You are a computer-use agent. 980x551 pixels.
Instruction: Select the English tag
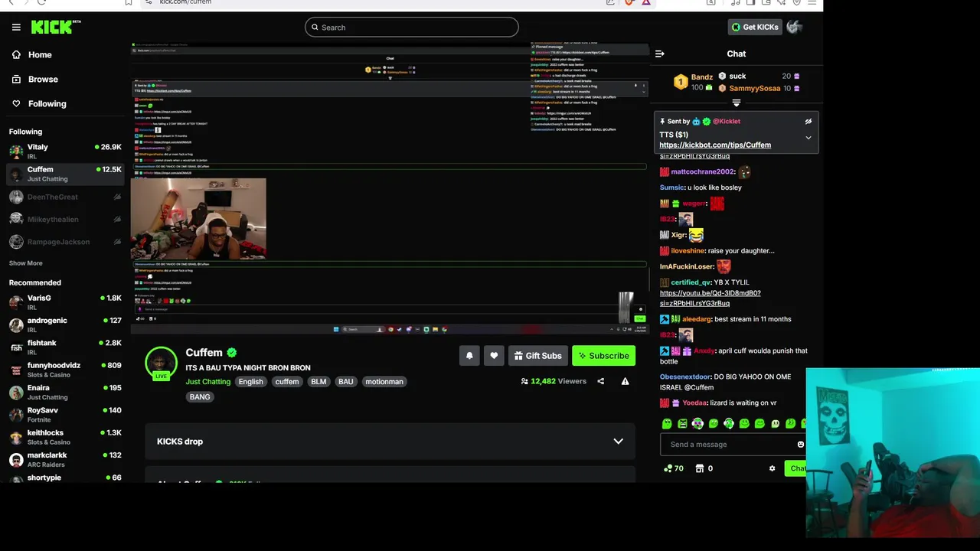[x=250, y=382]
